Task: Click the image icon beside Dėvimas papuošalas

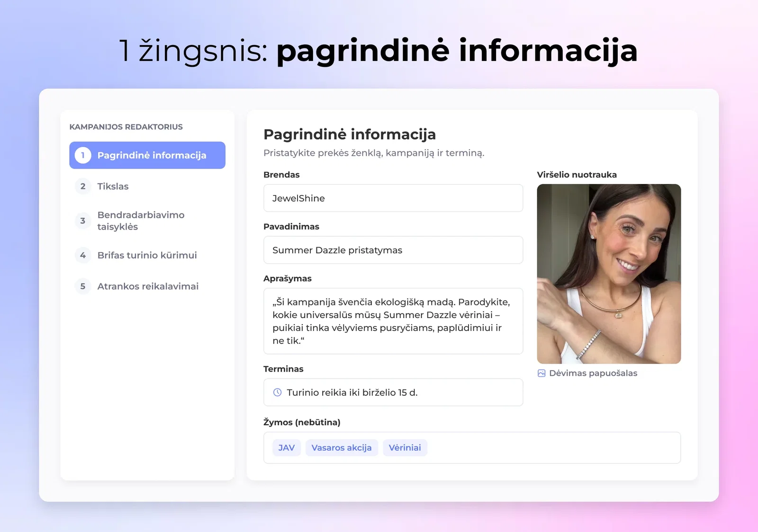Action: coord(541,373)
